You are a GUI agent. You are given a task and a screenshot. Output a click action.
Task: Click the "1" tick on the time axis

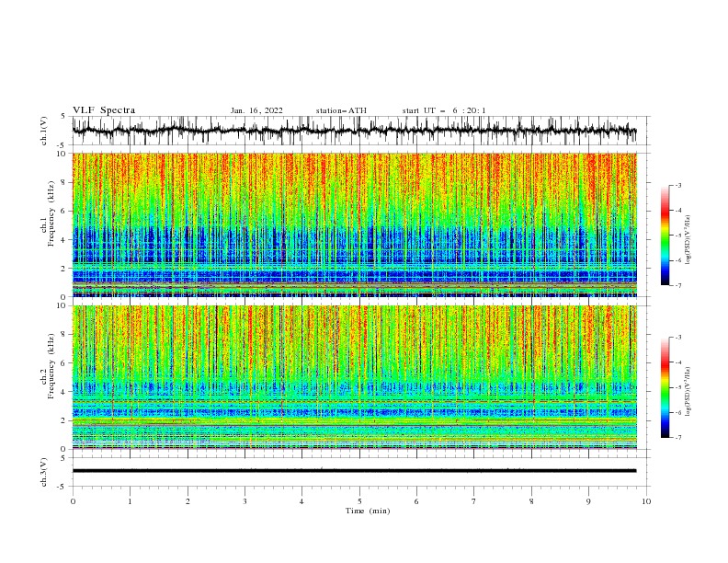130,501
